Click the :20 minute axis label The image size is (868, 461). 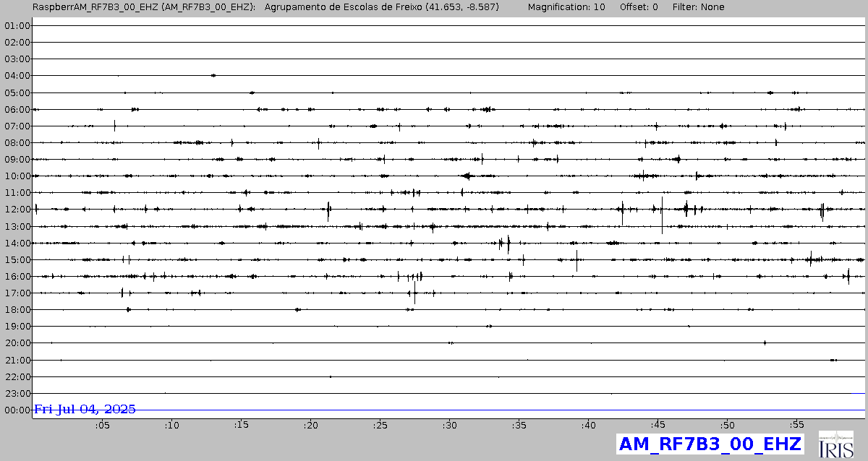coord(310,426)
